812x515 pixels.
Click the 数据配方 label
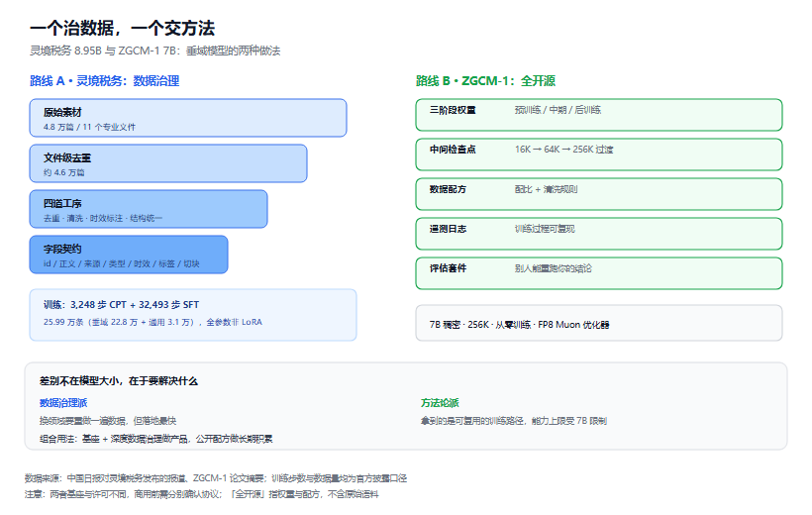(448, 189)
